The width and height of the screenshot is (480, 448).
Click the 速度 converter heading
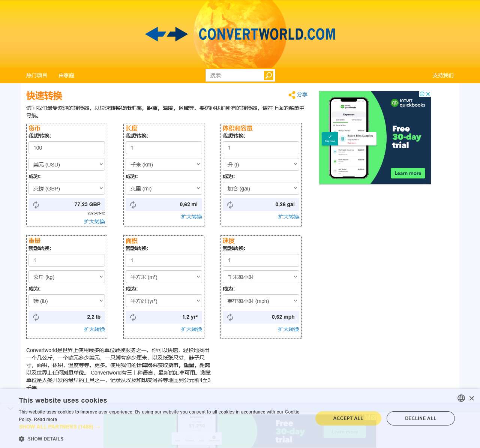coord(229,241)
